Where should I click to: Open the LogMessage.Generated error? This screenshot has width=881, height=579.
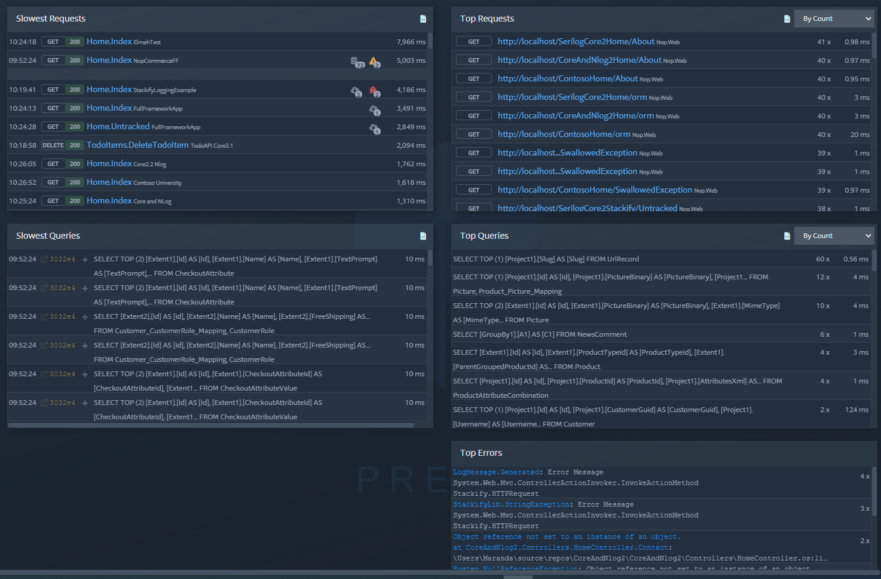pyautogui.click(x=496, y=472)
